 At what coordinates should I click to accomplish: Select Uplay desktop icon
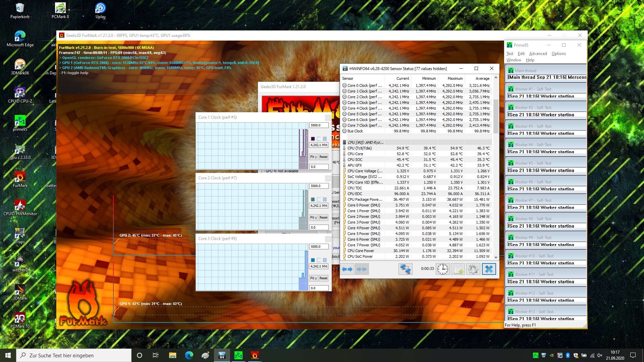tap(100, 11)
